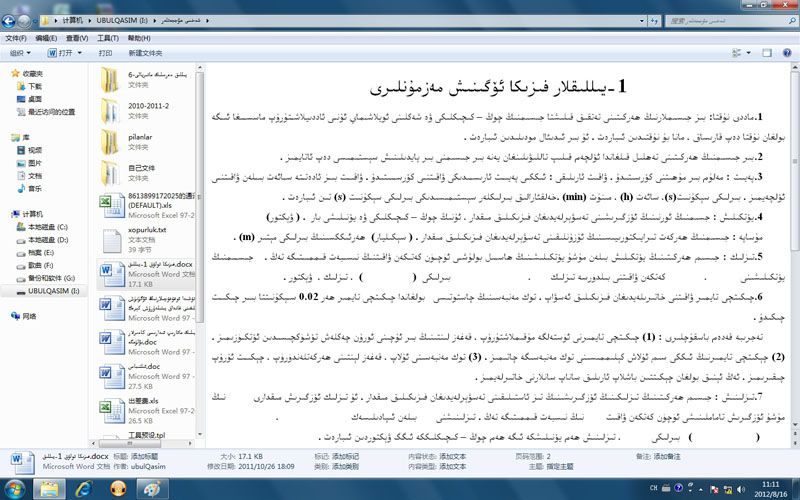Screen dimensions: 800x500
Task: Click the network warning tray icon
Action: (x=728, y=489)
